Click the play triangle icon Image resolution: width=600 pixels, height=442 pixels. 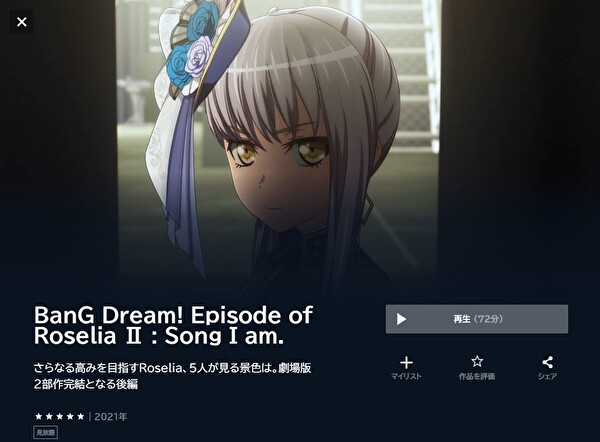pos(401,319)
